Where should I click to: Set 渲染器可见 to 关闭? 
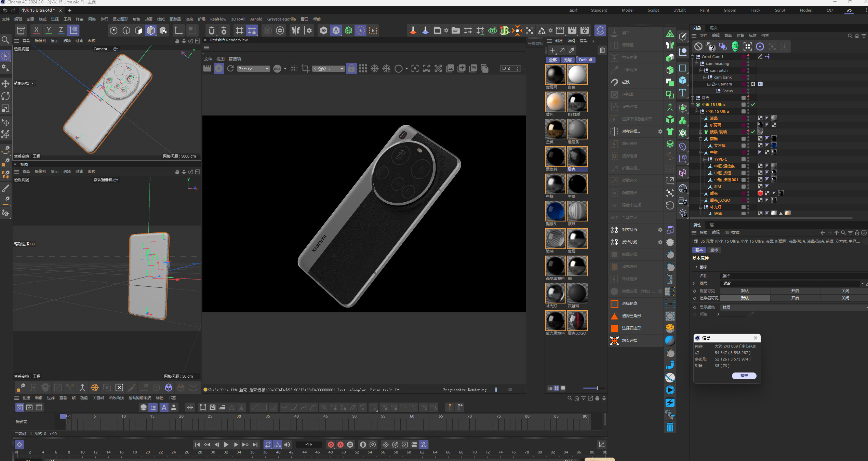(845, 298)
